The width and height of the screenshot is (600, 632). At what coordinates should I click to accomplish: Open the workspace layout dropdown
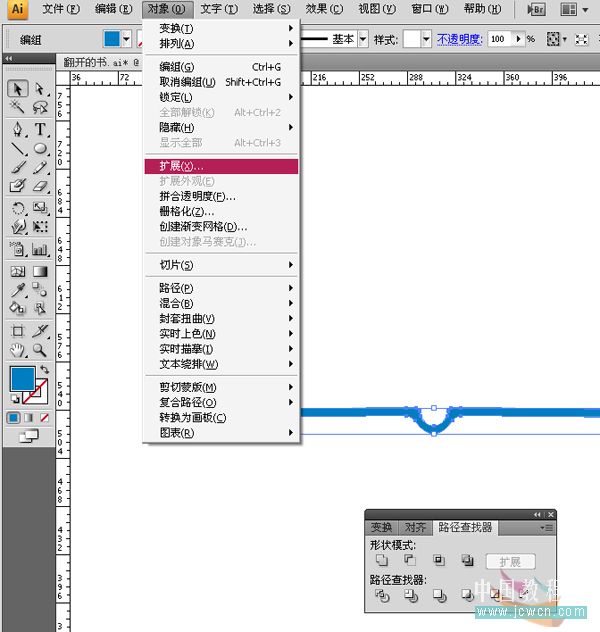pyautogui.click(x=585, y=9)
